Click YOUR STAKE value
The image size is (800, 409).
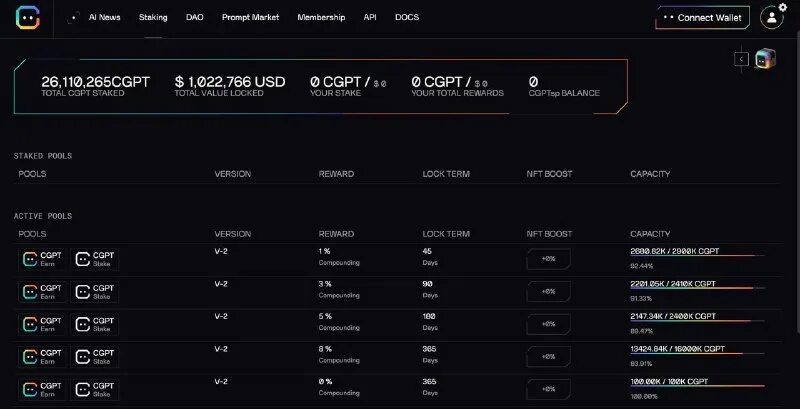[348, 82]
